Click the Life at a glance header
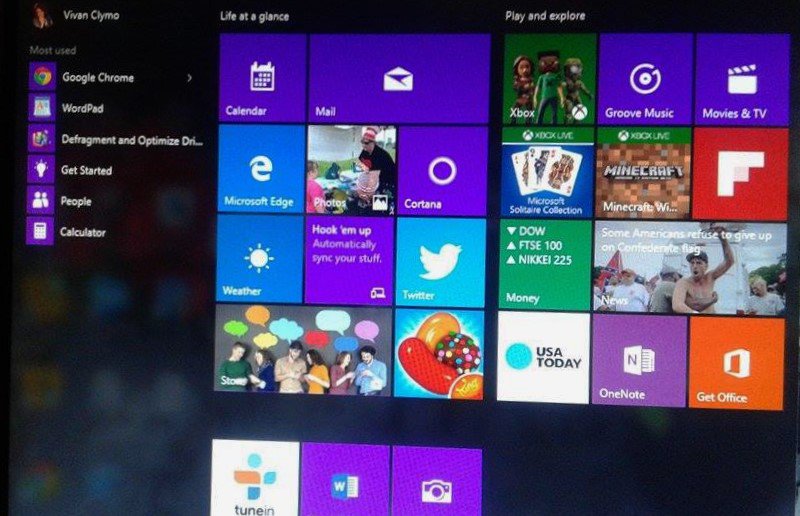 (254, 16)
